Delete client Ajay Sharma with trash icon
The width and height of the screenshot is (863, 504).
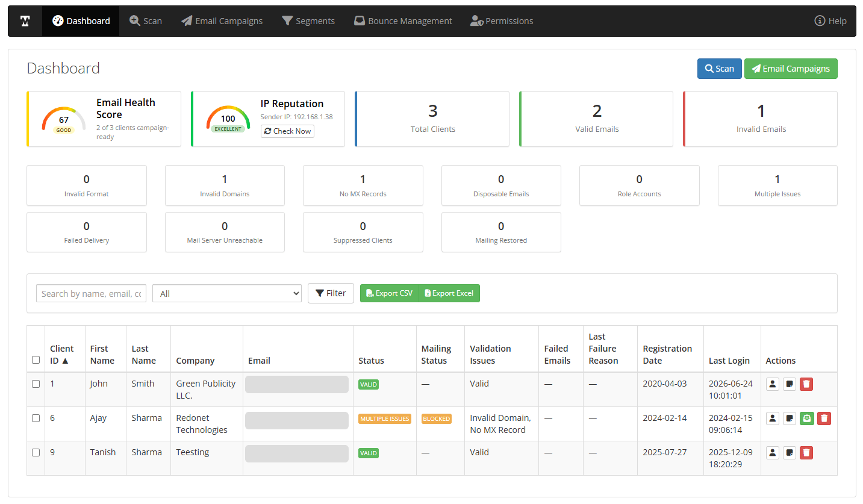824,418
